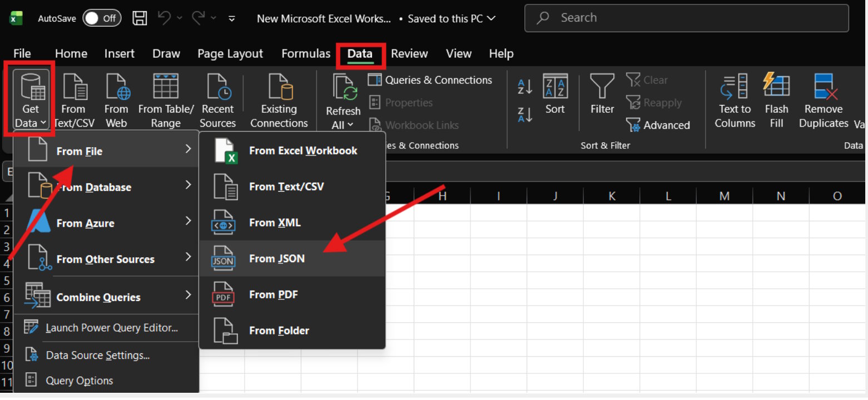
Task: Open Customize Quick Access Toolbar dropdown
Action: (232, 18)
